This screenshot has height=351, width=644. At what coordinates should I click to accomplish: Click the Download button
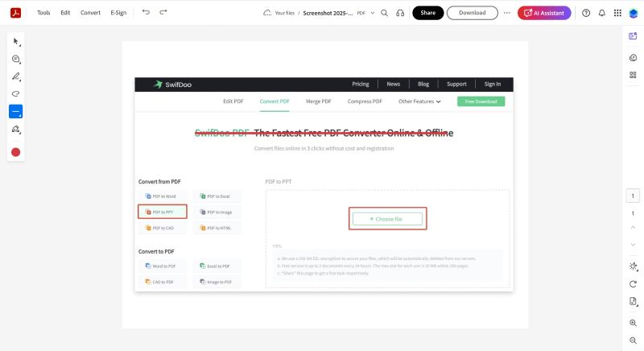click(x=473, y=13)
